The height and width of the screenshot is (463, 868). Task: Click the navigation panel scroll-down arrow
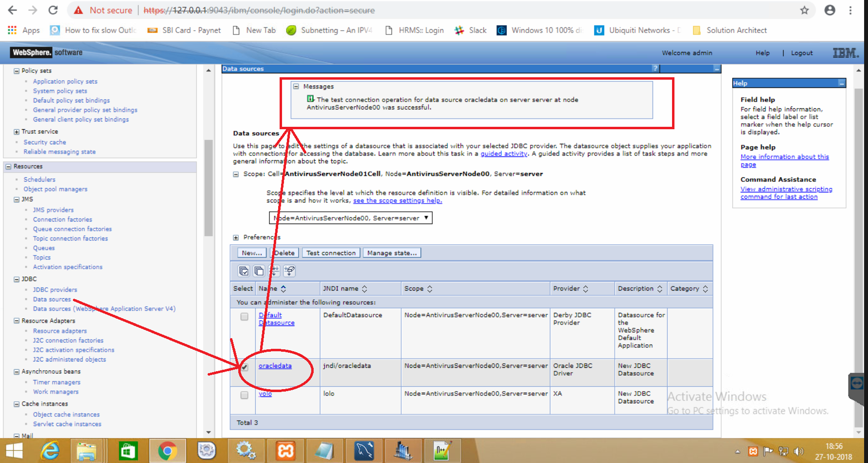[209, 432]
